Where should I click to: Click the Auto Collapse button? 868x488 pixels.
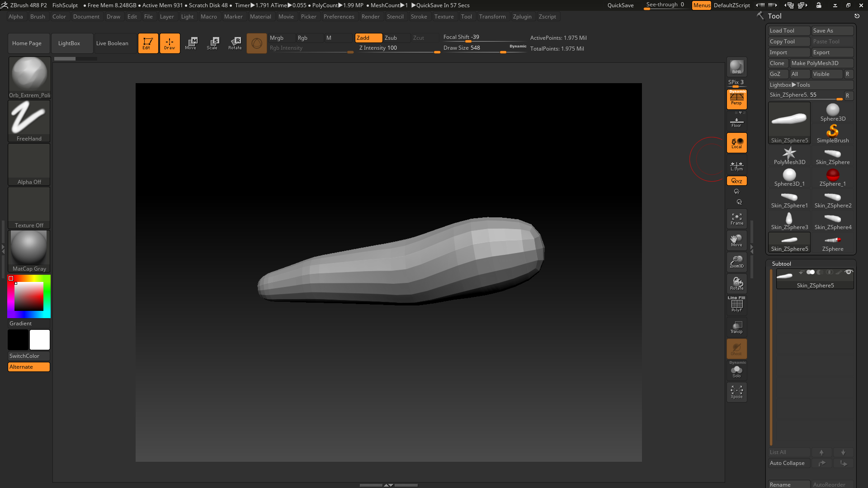(789, 463)
